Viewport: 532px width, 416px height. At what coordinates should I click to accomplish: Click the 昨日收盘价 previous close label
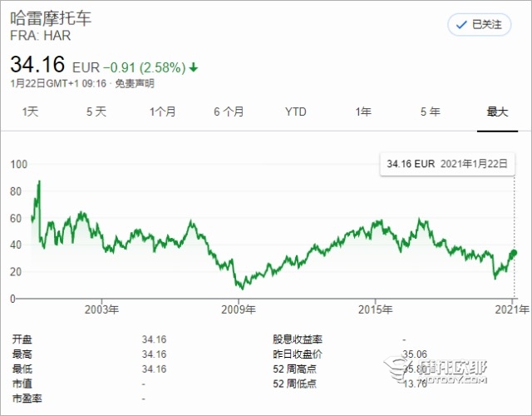click(x=298, y=354)
